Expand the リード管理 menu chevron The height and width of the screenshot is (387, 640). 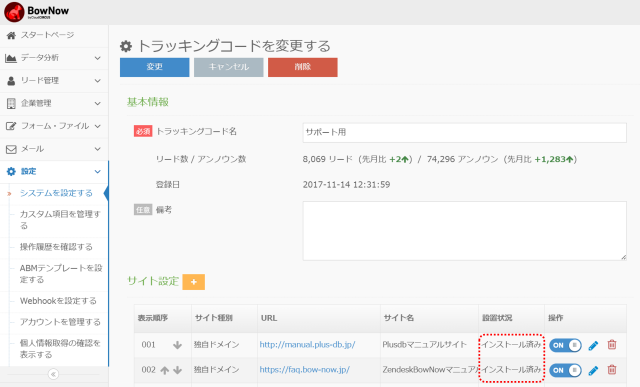click(98, 81)
